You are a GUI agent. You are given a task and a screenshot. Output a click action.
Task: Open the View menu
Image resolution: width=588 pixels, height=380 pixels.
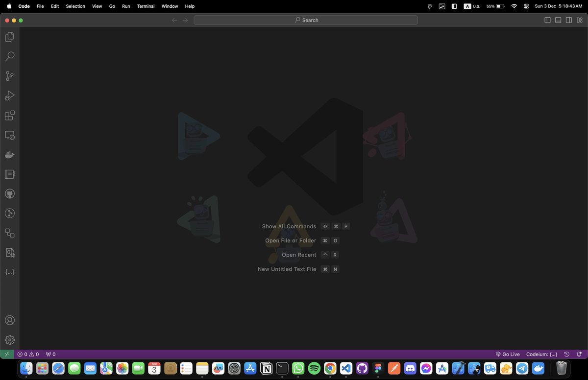(x=97, y=6)
